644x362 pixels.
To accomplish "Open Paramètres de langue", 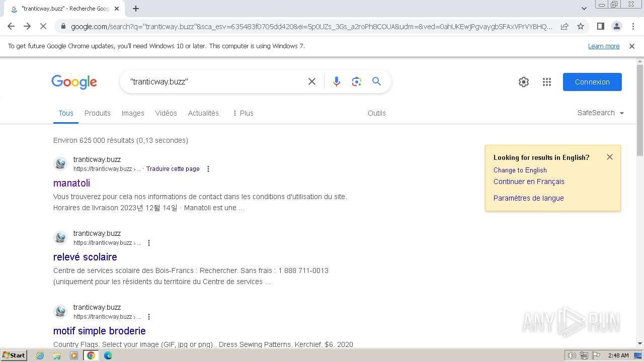I will 529,198.
